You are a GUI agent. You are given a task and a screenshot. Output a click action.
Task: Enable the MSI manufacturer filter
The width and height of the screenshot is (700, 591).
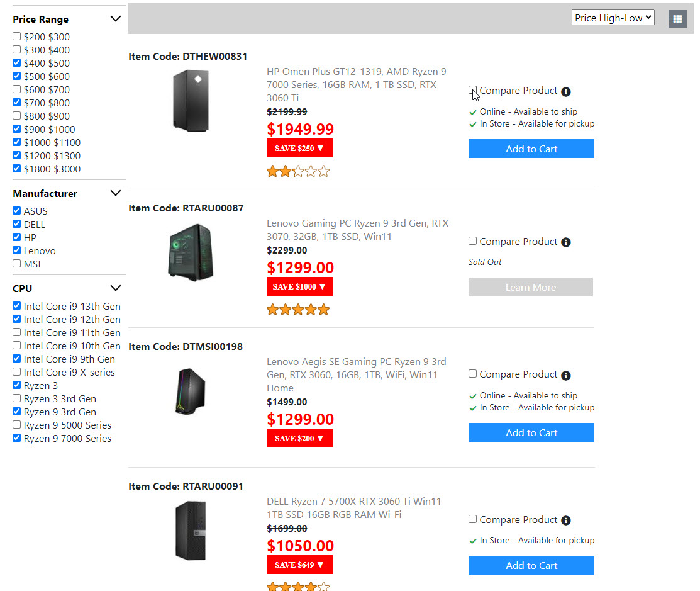(17, 264)
